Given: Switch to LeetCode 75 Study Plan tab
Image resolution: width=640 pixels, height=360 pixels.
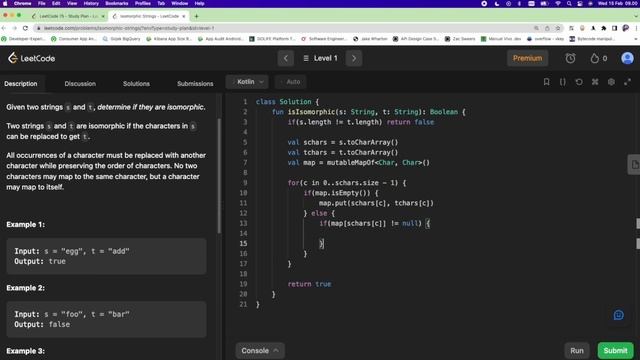Looking at the screenshot, I should click(x=68, y=16).
